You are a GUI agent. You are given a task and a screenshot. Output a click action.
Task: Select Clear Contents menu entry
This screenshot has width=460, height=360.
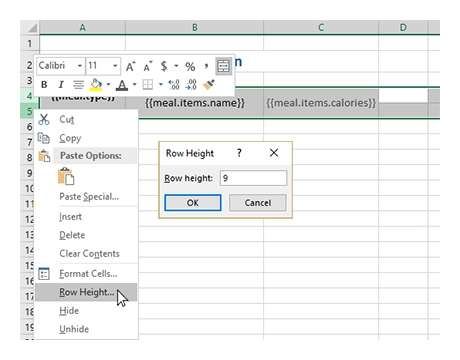(x=86, y=253)
